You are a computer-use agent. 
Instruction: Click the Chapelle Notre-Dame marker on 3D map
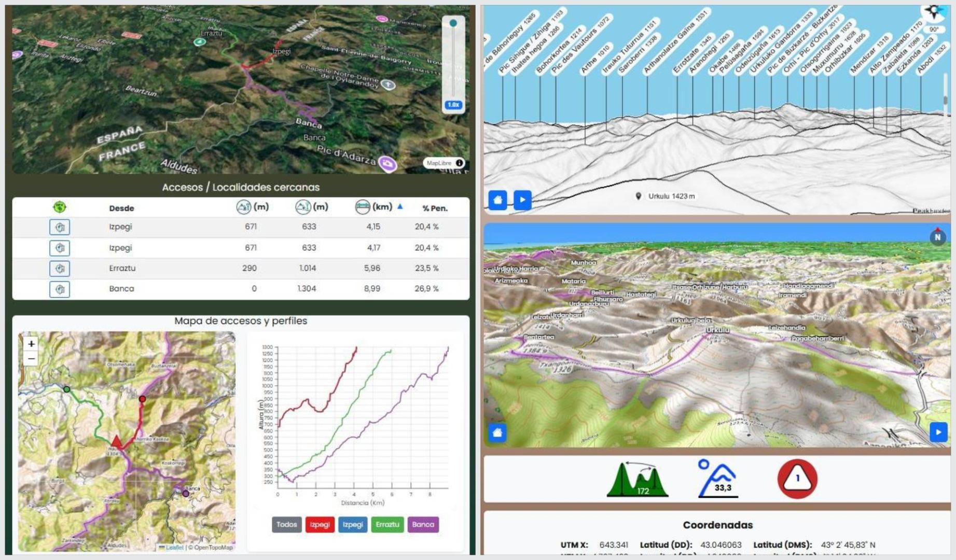point(389,84)
